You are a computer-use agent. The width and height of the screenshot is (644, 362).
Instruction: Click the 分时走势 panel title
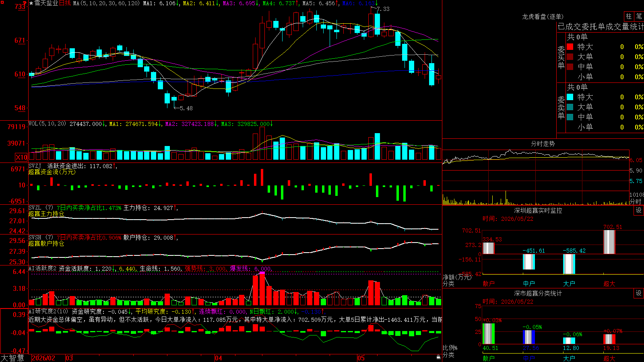(543, 144)
